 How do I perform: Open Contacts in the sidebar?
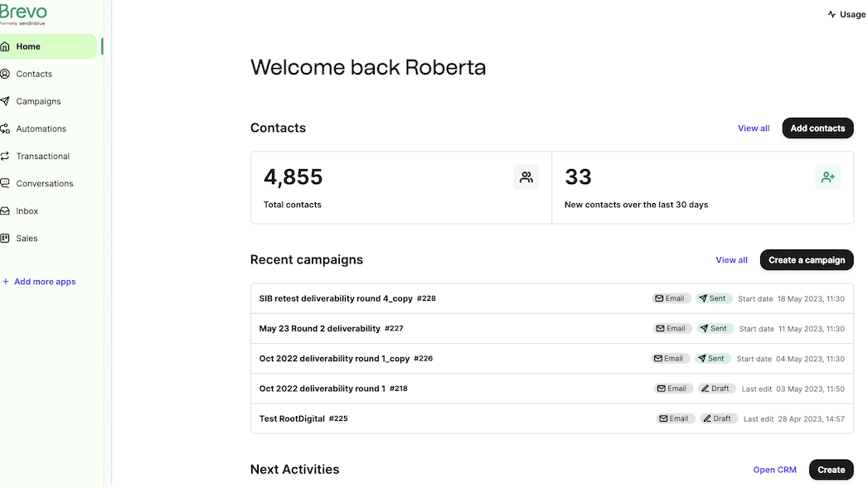click(x=34, y=74)
